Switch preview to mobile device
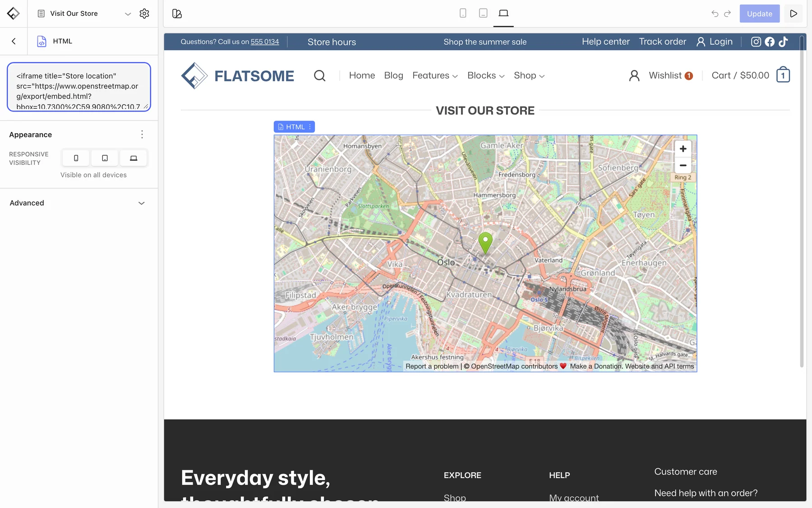Screen dimensions: 812x508 point(463,13)
